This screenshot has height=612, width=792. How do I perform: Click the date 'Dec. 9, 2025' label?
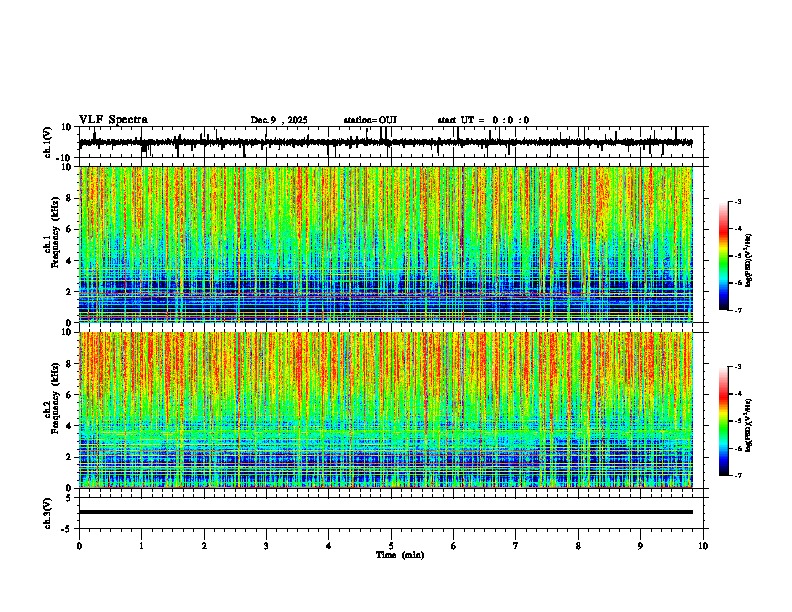tap(279, 120)
